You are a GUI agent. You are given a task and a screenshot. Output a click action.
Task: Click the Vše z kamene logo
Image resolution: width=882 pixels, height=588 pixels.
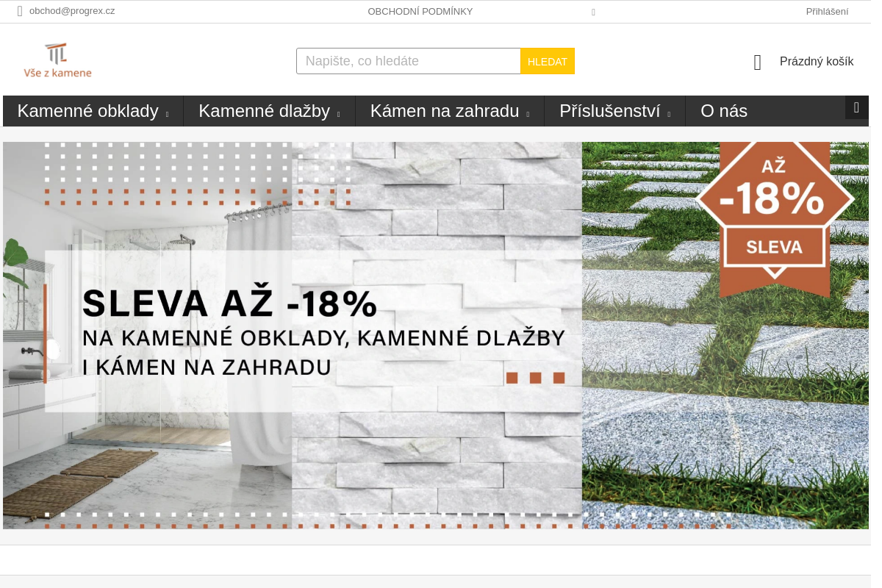[x=58, y=60]
